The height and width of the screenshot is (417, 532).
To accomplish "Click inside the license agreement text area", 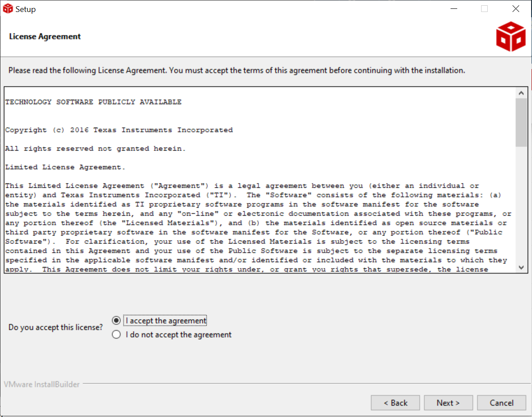I will point(257,177).
